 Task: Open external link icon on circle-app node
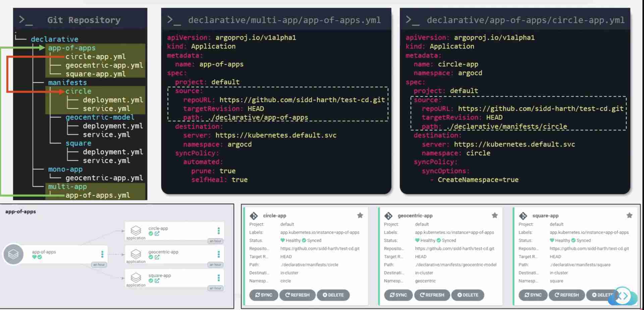click(157, 234)
